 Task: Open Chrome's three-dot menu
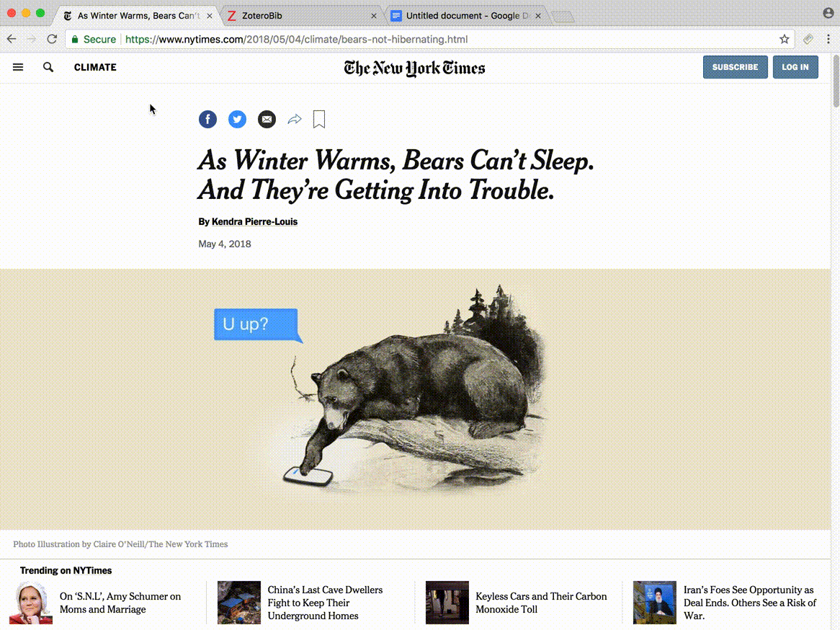(x=827, y=40)
